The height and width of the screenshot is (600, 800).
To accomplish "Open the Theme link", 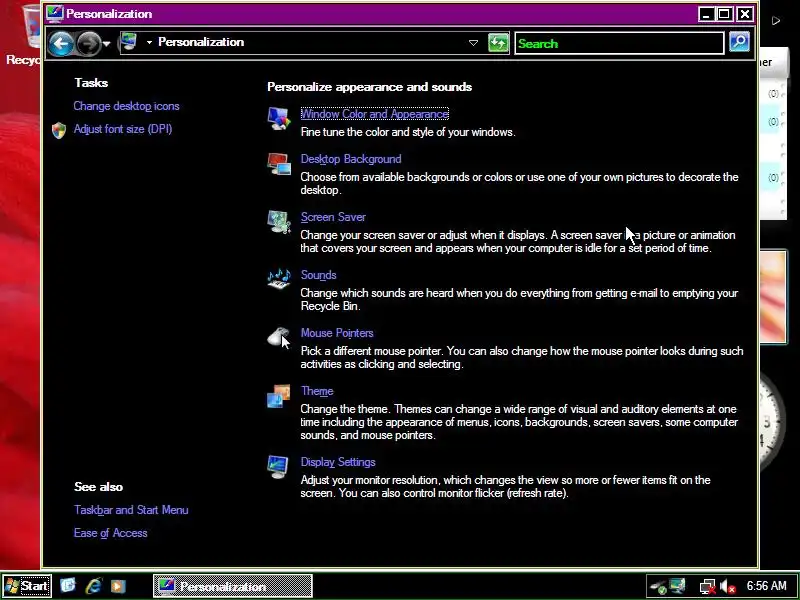I will [317, 391].
